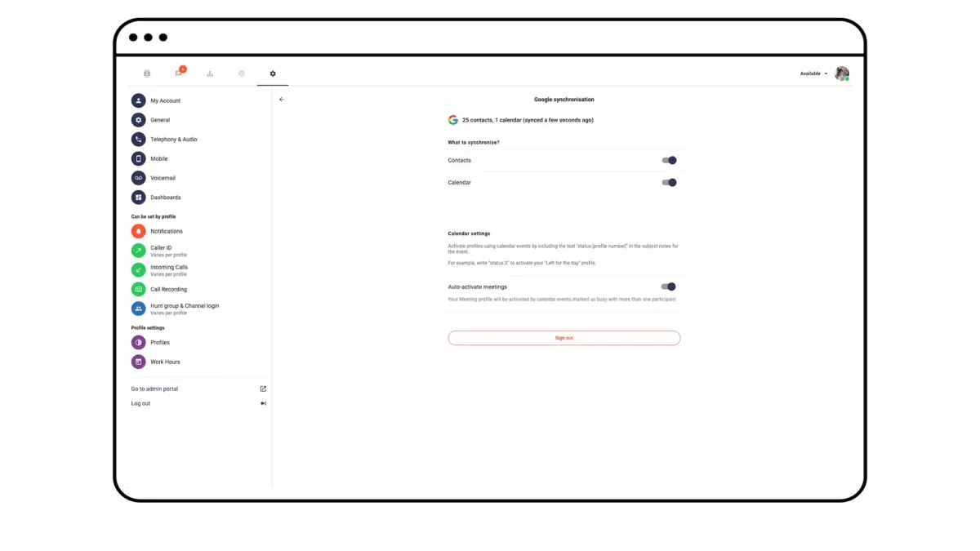Open the organisation hierarchy tab icon
This screenshot has width=980, height=551.
click(x=210, y=73)
